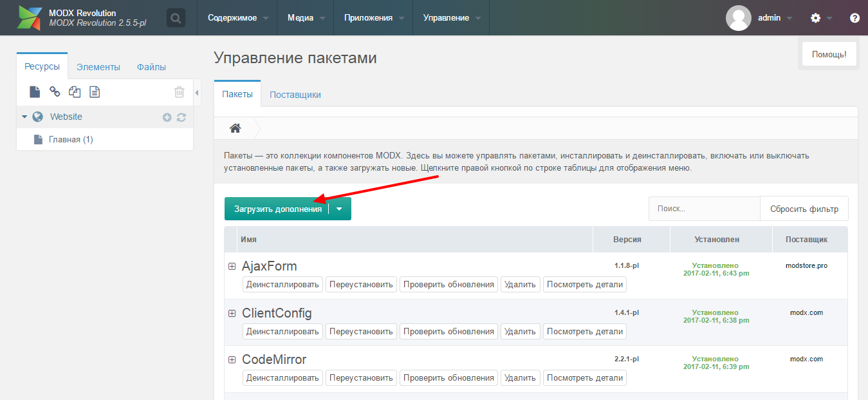868x400 pixels.
Task: Click the admin user avatar
Action: click(739, 18)
